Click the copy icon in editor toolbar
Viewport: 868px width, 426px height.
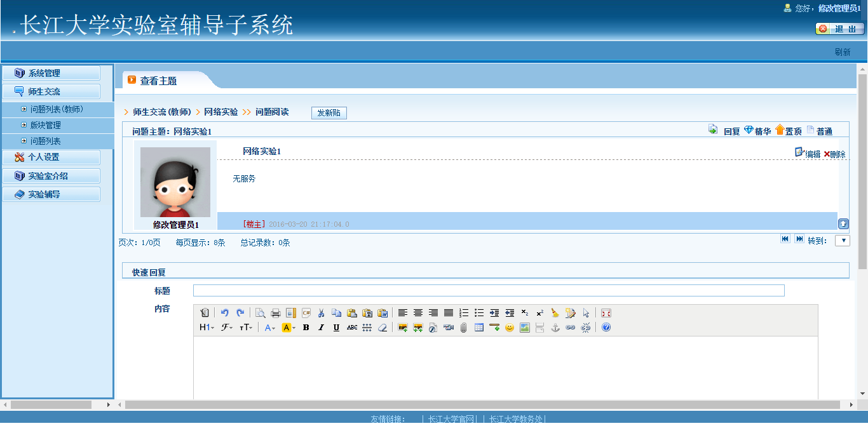337,313
